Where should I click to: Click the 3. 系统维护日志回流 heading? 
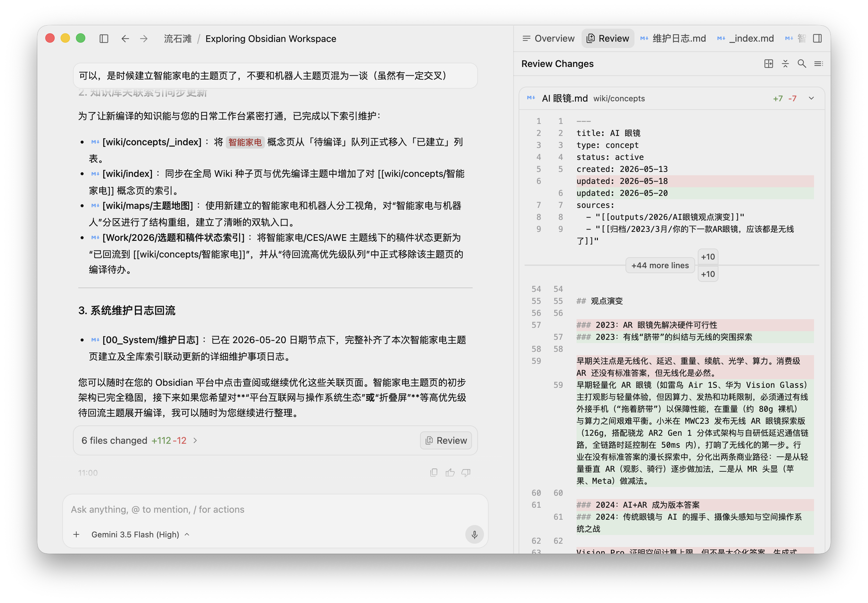pos(127,310)
